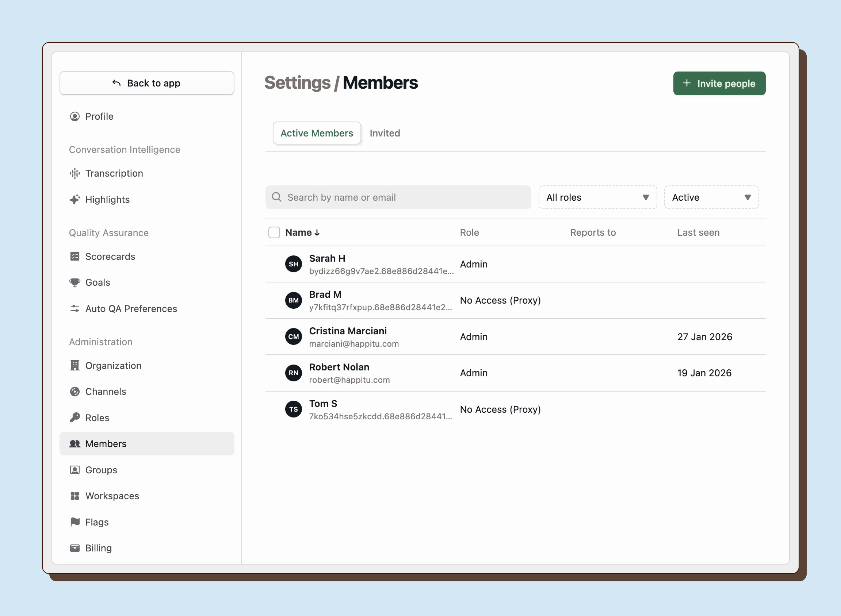Open Goals via the trophy icon

coord(74,282)
